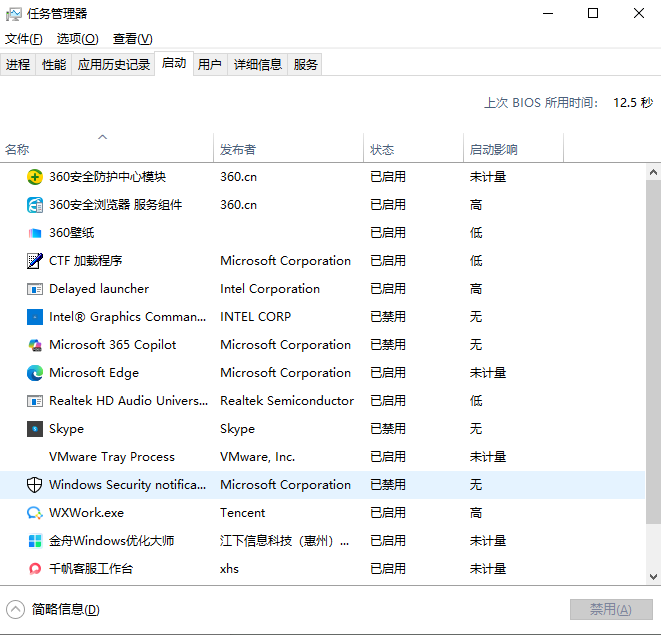Image resolution: width=661 pixels, height=635 pixels.
Task: Open the 查看(V) menu
Action: tap(132, 39)
